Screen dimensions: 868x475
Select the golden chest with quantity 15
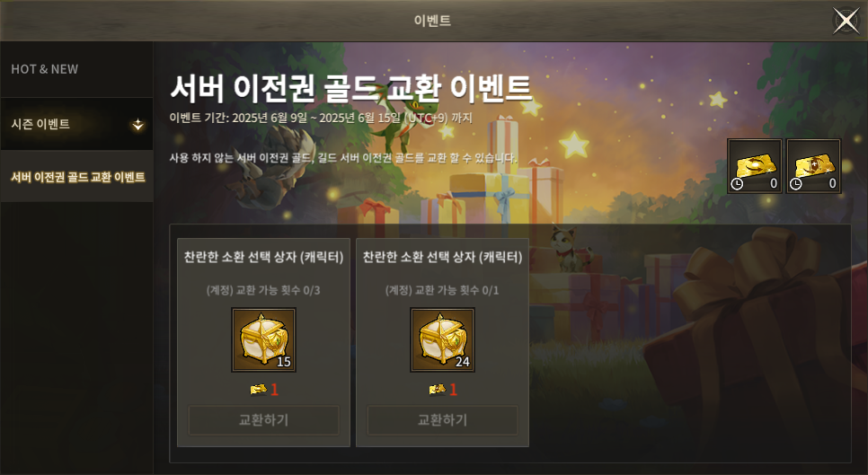pyautogui.click(x=263, y=339)
